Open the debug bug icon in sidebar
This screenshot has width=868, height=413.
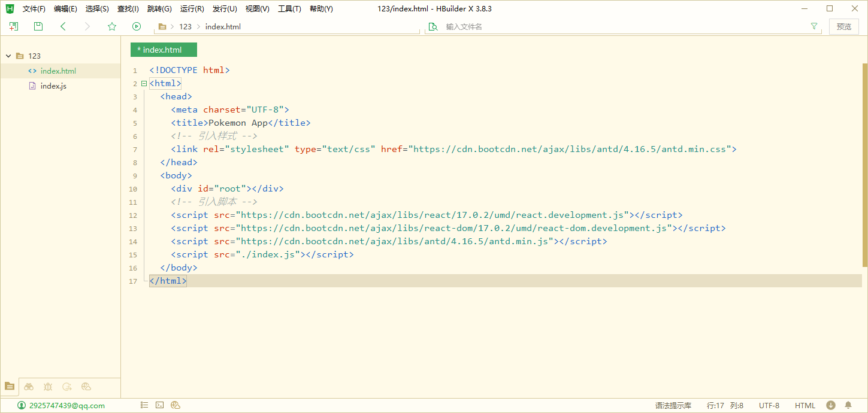pyautogui.click(x=48, y=387)
